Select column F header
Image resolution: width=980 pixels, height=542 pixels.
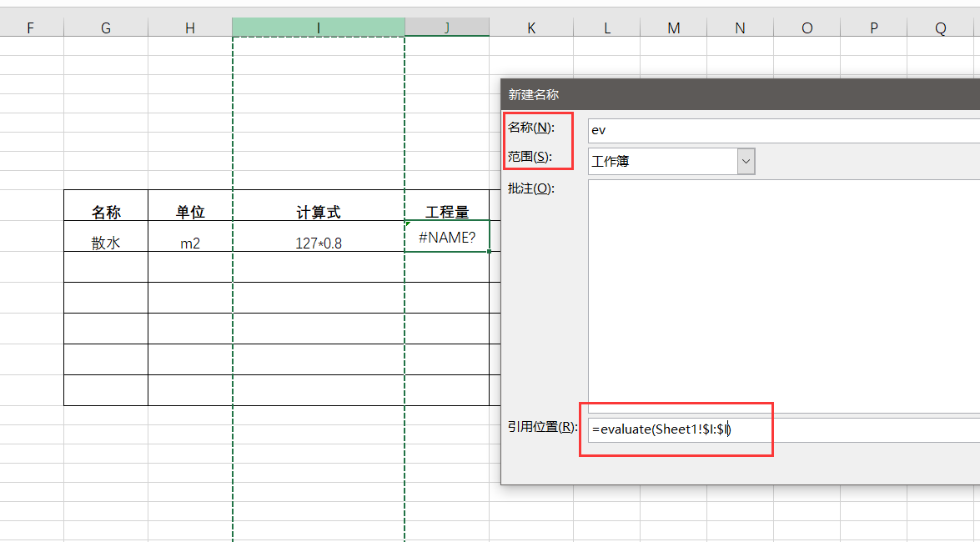pyautogui.click(x=31, y=28)
